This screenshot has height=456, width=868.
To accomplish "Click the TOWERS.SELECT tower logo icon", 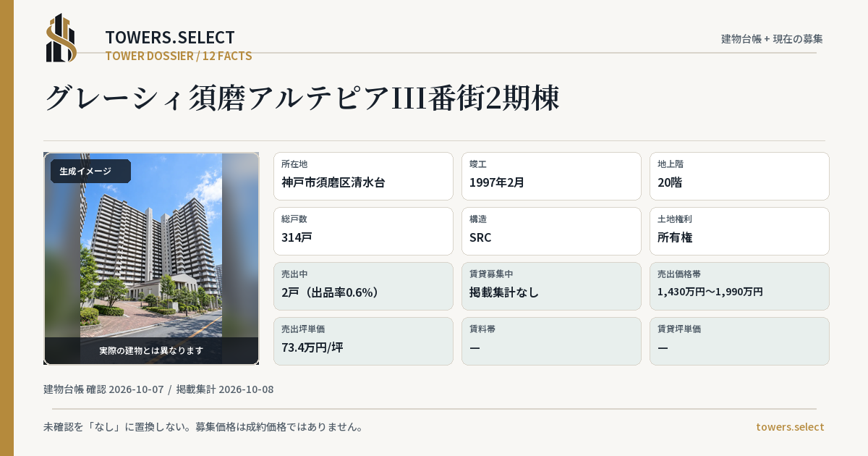I will (61, 38).
